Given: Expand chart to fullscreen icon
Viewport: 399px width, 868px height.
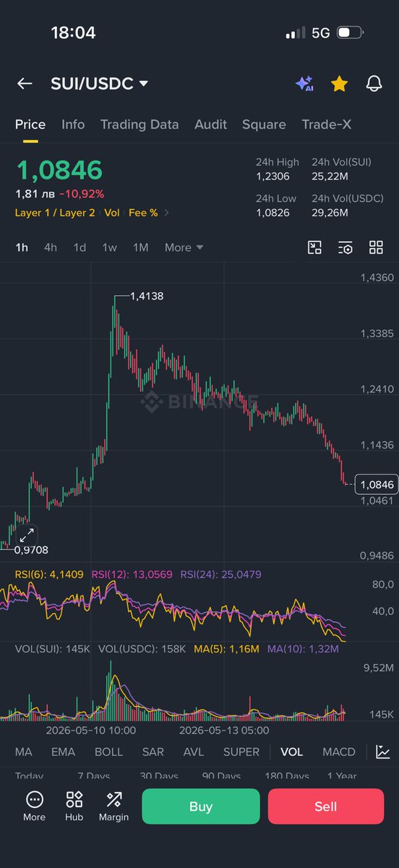Looking at the screenshot, I should (x=27, y=535).
